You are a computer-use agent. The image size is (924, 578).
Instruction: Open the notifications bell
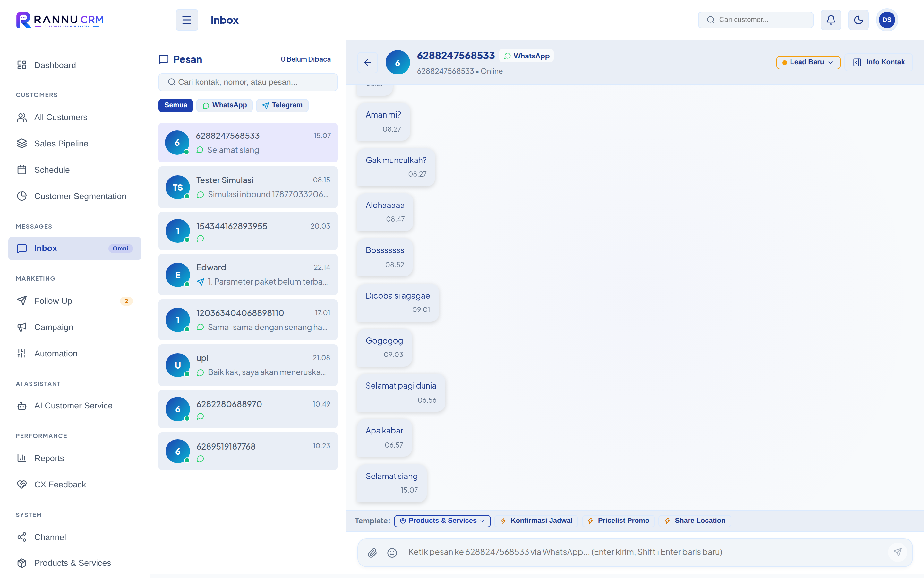[831, 20]
